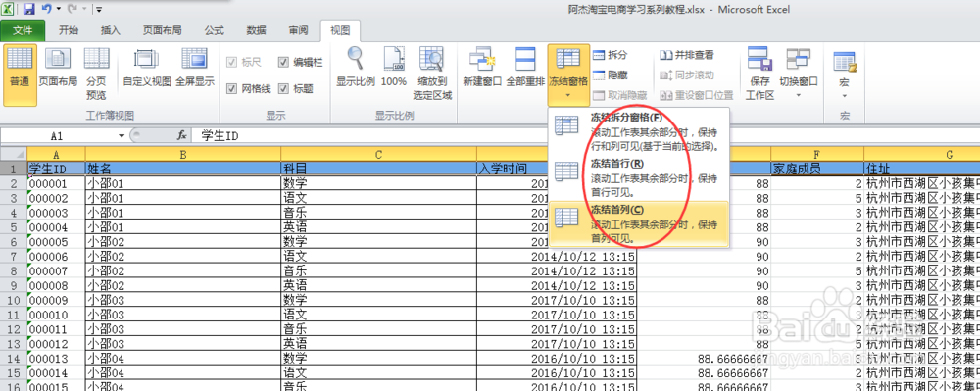The width and height of the screenshot is (980, 391).
Task: Click cell with student ID 000013
Action: [x=56, y=358]
